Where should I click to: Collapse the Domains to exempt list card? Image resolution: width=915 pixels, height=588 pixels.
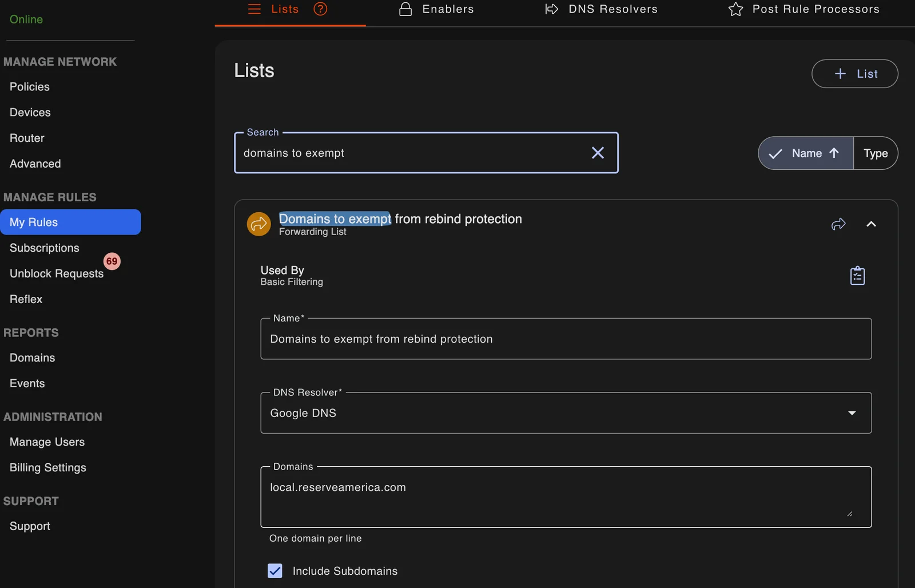tap(871, 224)
